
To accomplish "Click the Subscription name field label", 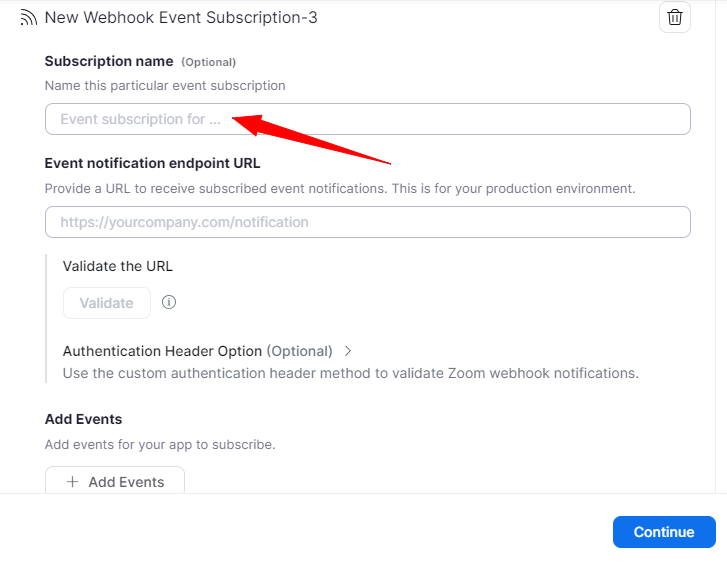I will pyautogui.click(x=109, y=62).
